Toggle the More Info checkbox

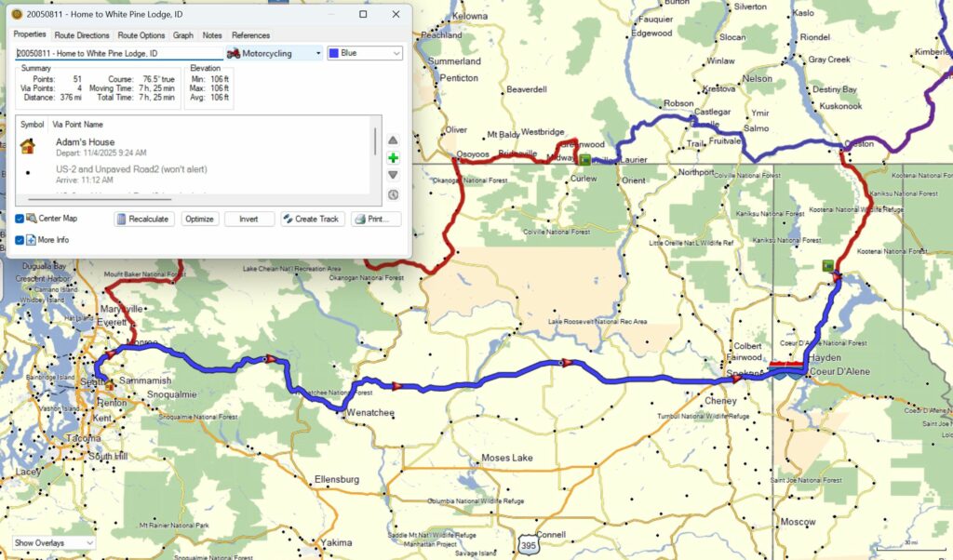20,240
